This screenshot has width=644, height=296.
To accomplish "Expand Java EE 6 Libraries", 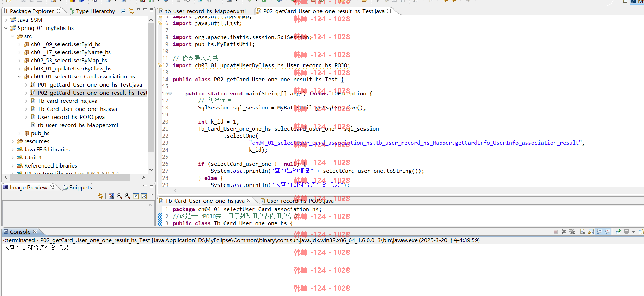I will (13, 150).
